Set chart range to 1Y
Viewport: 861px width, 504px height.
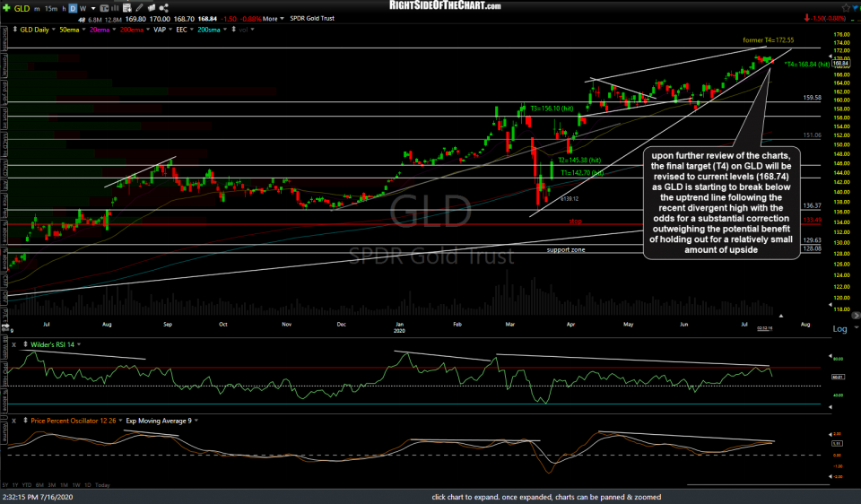click(15, 485)
